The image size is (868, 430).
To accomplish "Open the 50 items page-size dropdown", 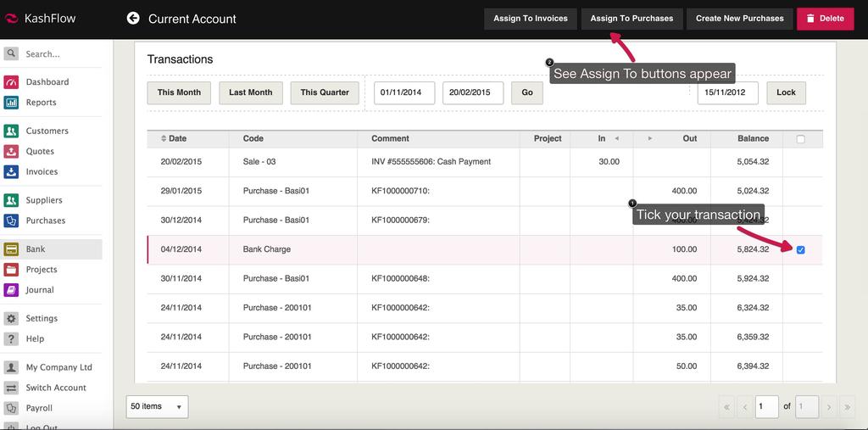I will click(157, 407).
